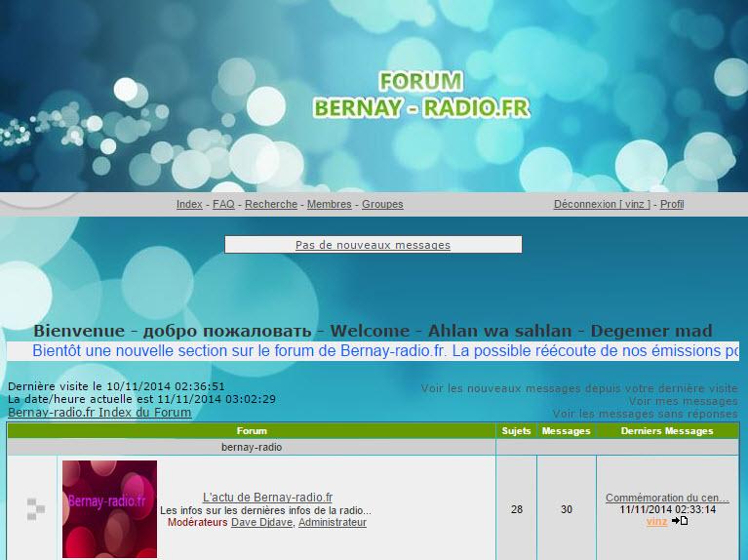This screenshot has height=560, width=748.
Task: Click Déconnexion [ vinz ] to log out
Action: 602,204
